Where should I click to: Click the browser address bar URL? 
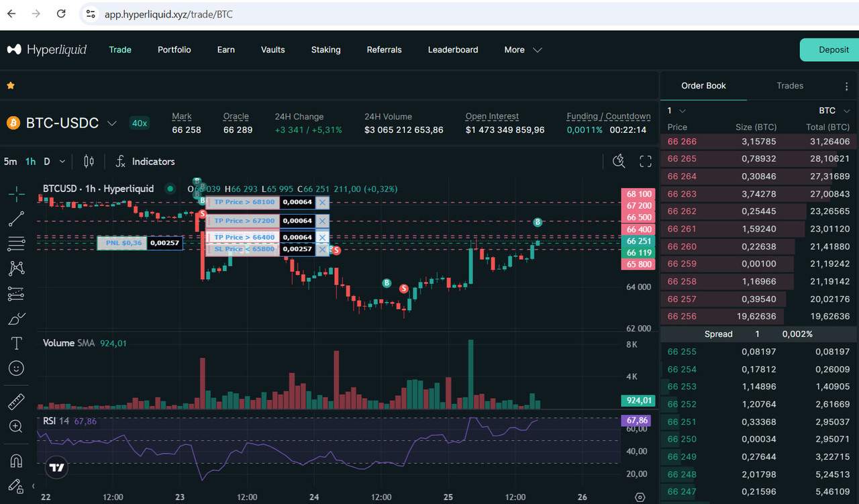coord(168,14)
